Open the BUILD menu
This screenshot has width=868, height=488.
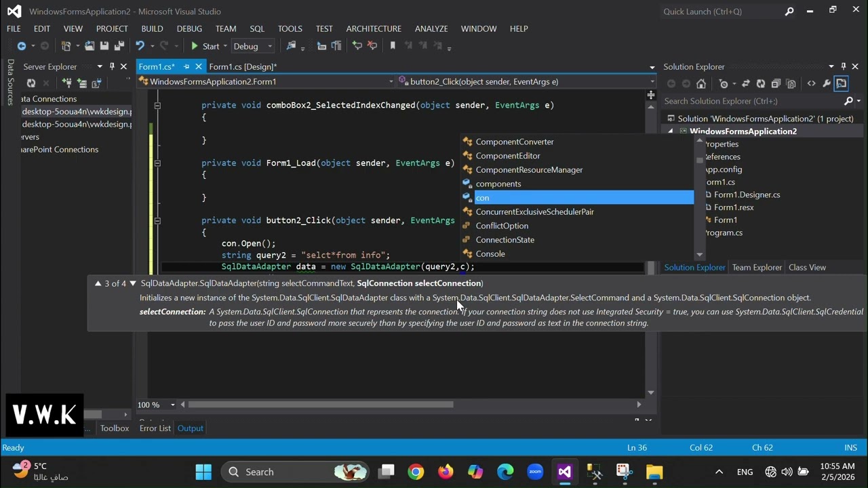click(x=152, y=28)
